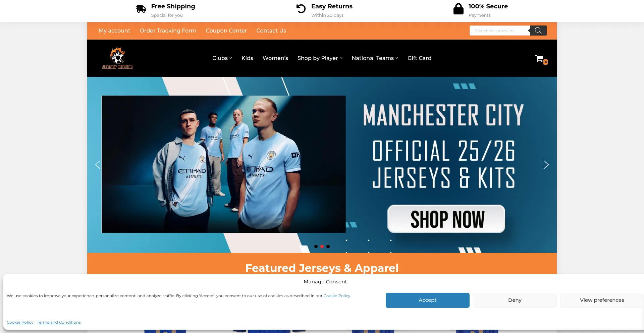The width and height of the screenshot is (644, 333).
Task: Go to previous slide arrow
Action: [98, 165]
